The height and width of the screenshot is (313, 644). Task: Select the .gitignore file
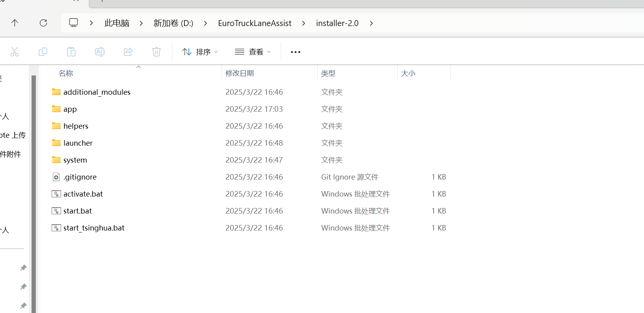pos(80,177)
